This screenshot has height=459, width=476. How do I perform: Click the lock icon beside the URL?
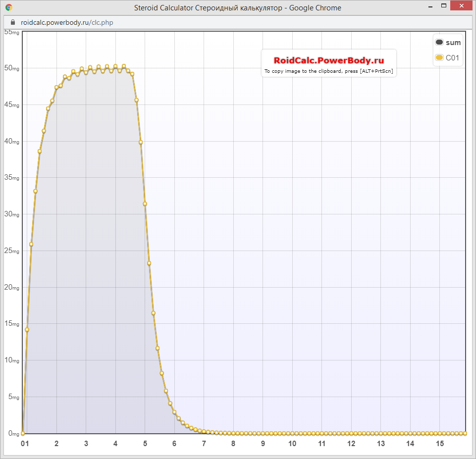tap(13, 23)
